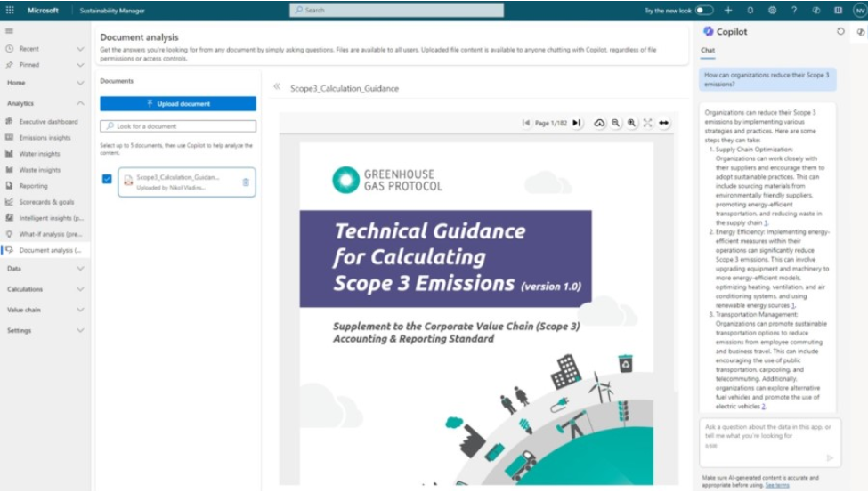868x493 pixels.
Task: Go to first page of document
Action: 525,123
